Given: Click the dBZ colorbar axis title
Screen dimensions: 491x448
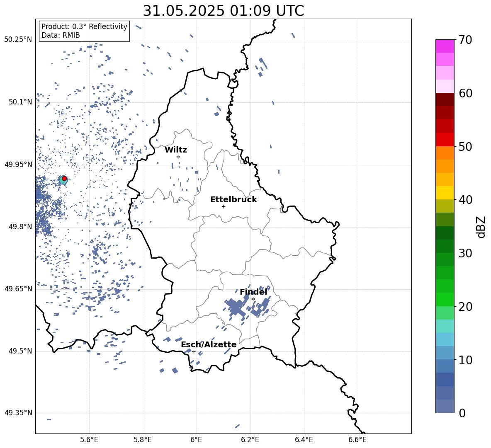Looking at the screenshot, I should click(x=481, y=227).
